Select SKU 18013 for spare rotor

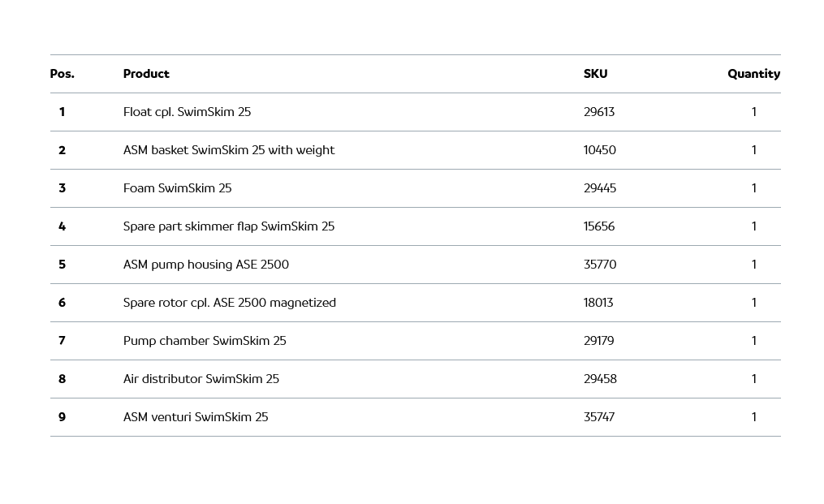coord(598,303)
